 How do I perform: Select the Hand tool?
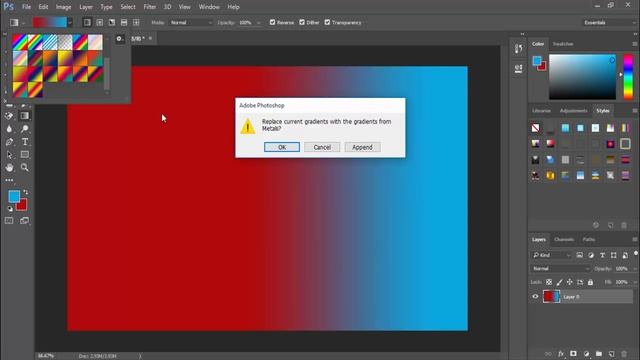pyautogui.click(x=9, y=167)
